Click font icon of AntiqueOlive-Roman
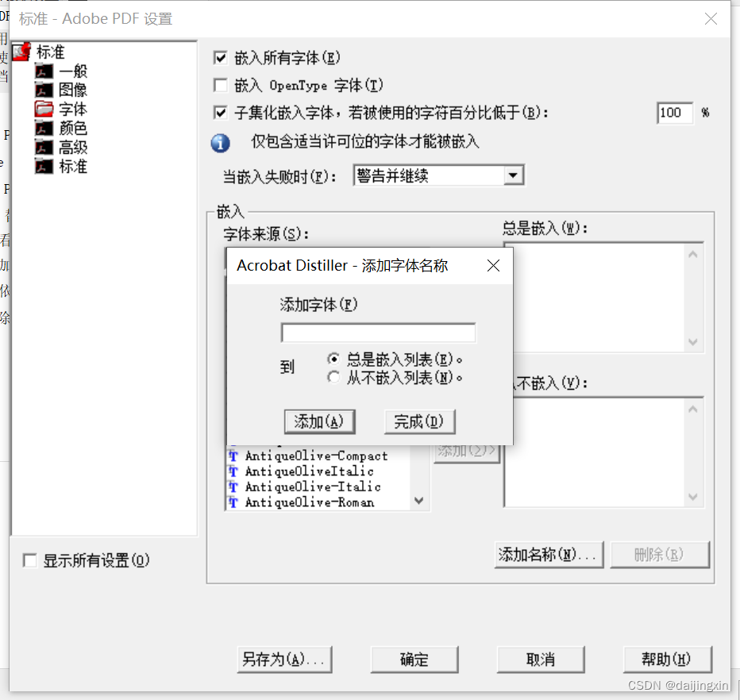 click(233, 502)
